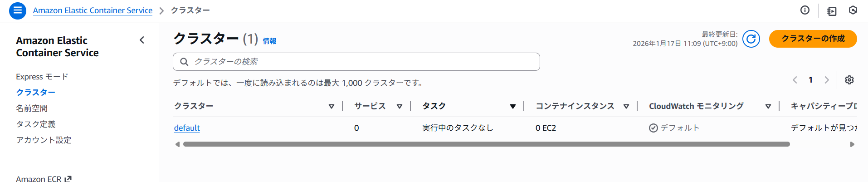Click the クラスターの検索 search field
Screen dimensions: 868x182
[x=356, y=62]
